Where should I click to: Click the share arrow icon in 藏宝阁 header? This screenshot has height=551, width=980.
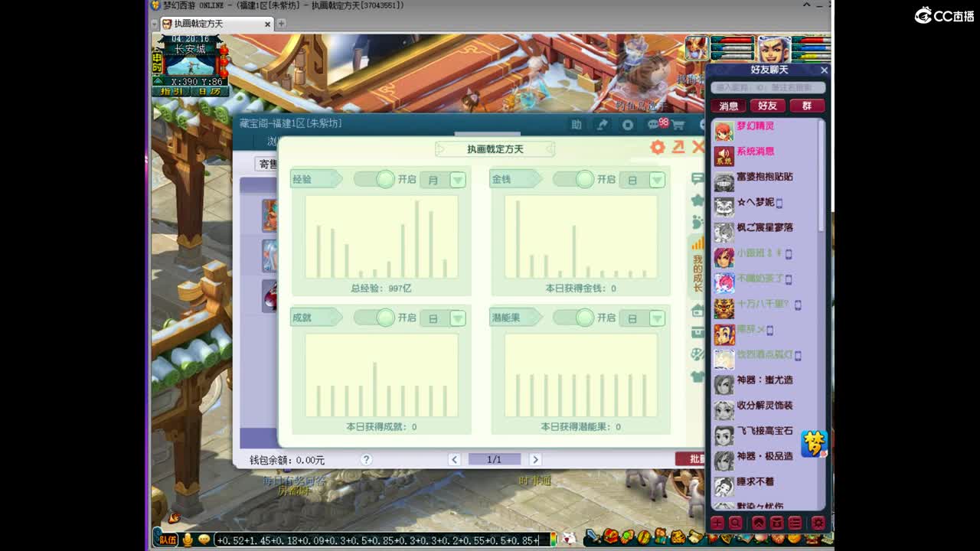click(x=603, y=125)
